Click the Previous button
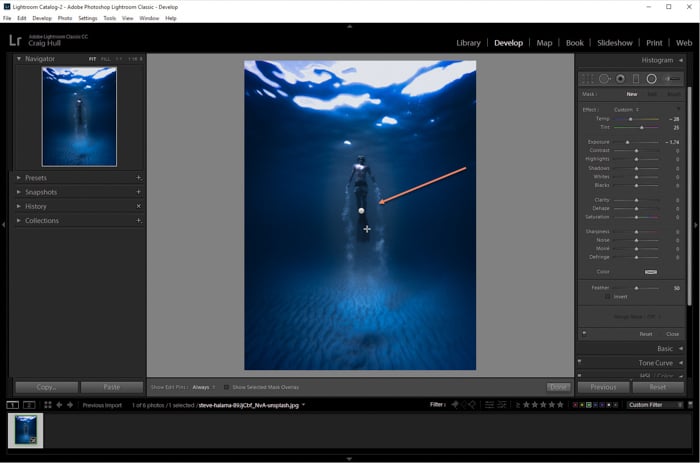Screen dimensions: 700x463 tap(604, 387)
